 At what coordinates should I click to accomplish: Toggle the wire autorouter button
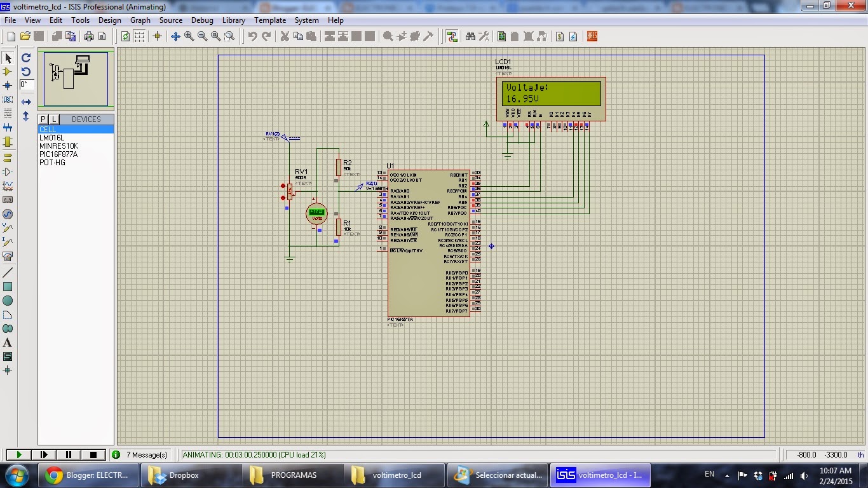pyautogui.click(x=452, y=36)
